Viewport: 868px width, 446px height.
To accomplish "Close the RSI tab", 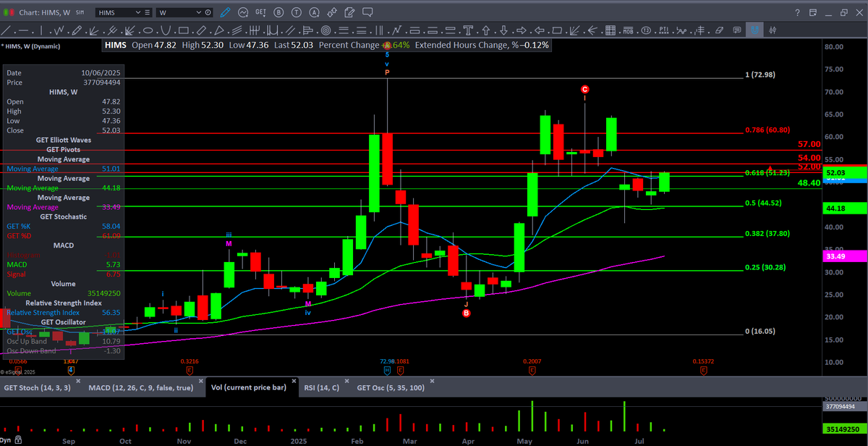I will click(346, 379).
